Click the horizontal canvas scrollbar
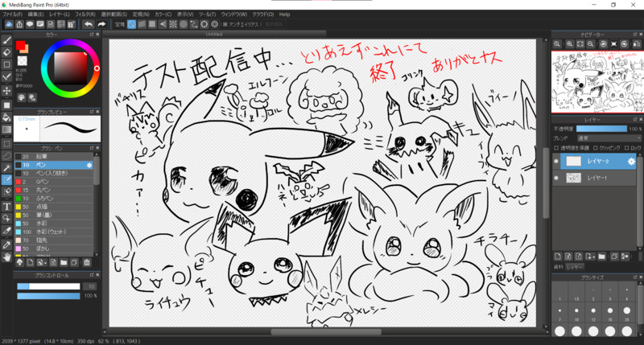Image resolution: width=644 pixels, height=345 pixels. tap(326, 332)
